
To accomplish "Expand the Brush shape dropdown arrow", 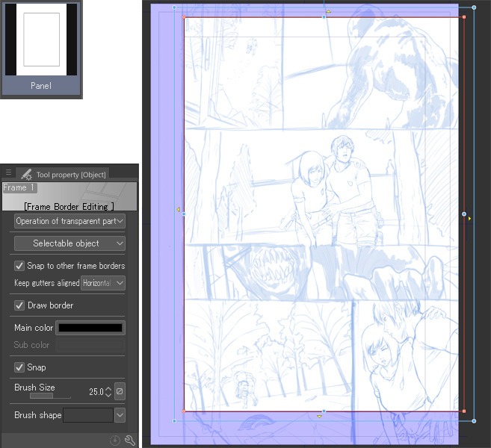I will coord(120,415).
